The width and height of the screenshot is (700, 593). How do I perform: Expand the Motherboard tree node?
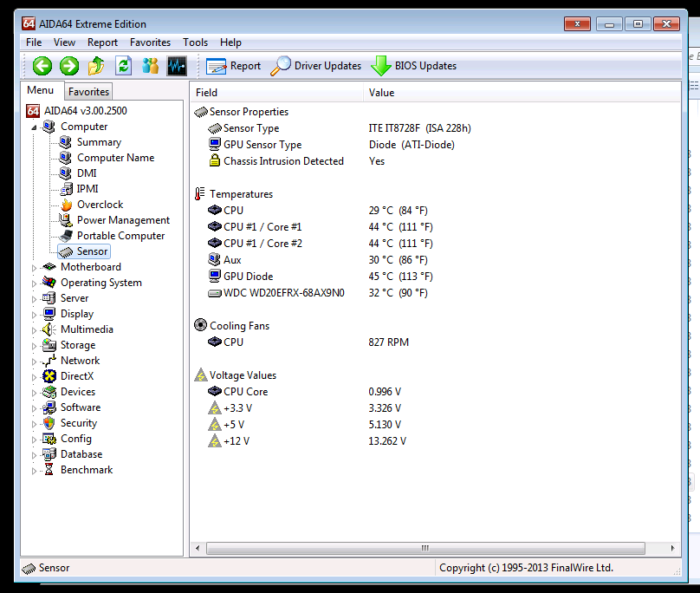35,268
